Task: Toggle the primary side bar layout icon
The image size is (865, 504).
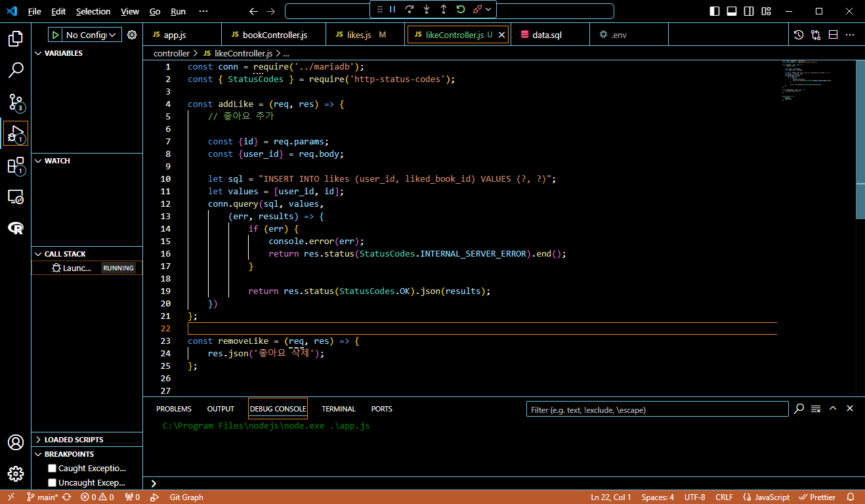Action: pos(715,11)
